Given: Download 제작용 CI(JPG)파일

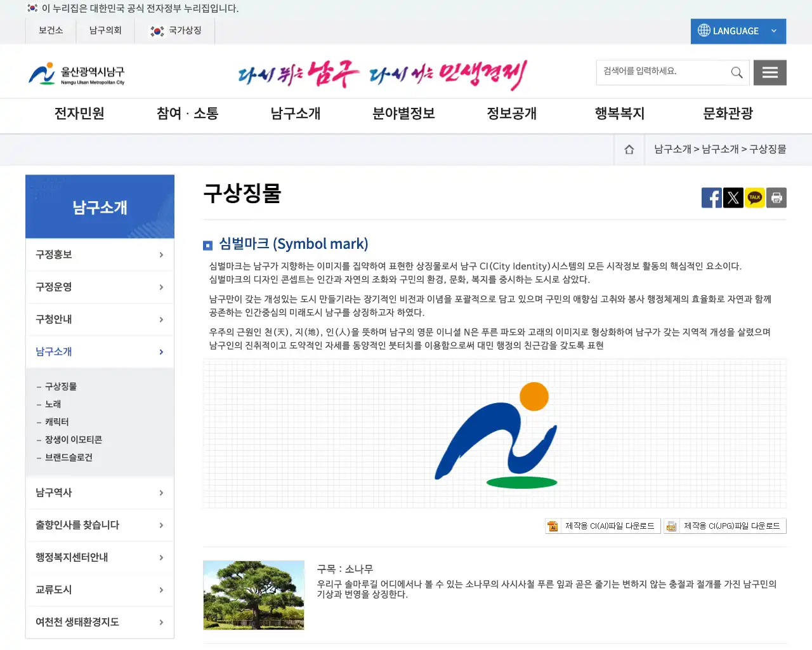Looking at the screenshot, I should click(x=725, y=526).
